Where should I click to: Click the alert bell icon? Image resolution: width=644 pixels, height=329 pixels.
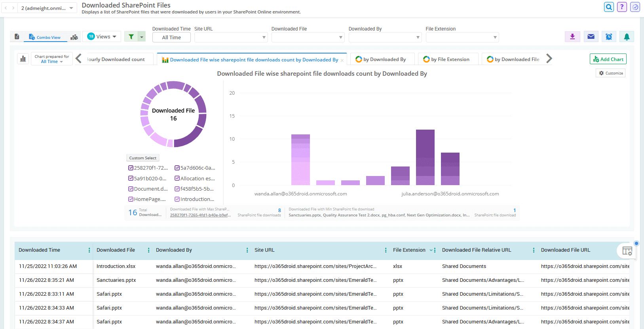click(x=627, y=37)
